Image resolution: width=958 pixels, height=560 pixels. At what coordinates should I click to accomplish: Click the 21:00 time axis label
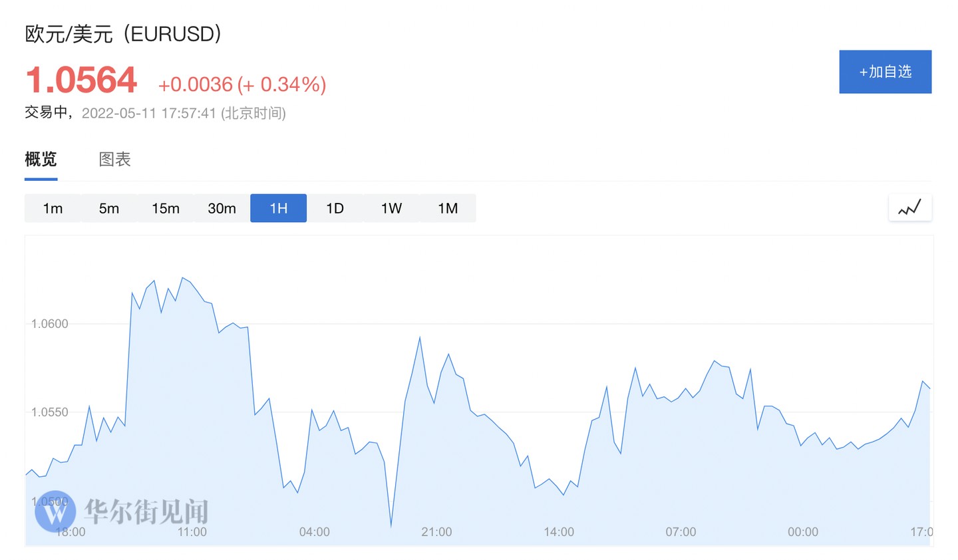(x=436, y=532)
